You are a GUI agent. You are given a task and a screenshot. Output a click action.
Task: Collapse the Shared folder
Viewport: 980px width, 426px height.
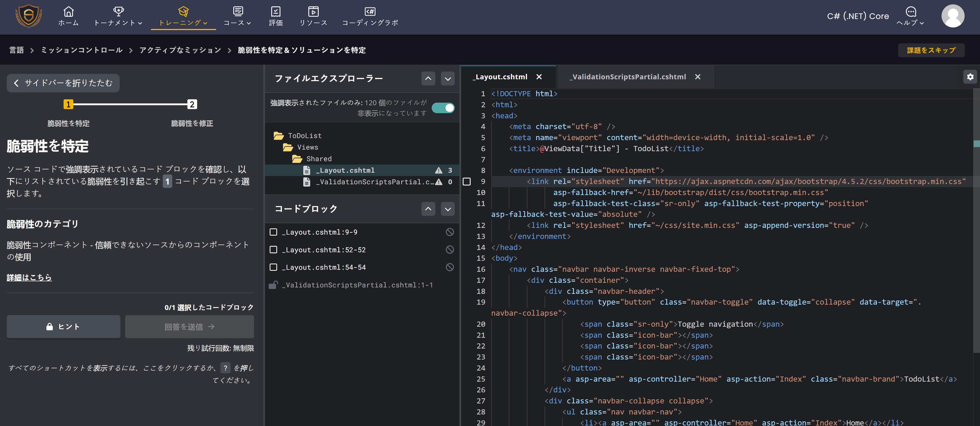point(312,159)
